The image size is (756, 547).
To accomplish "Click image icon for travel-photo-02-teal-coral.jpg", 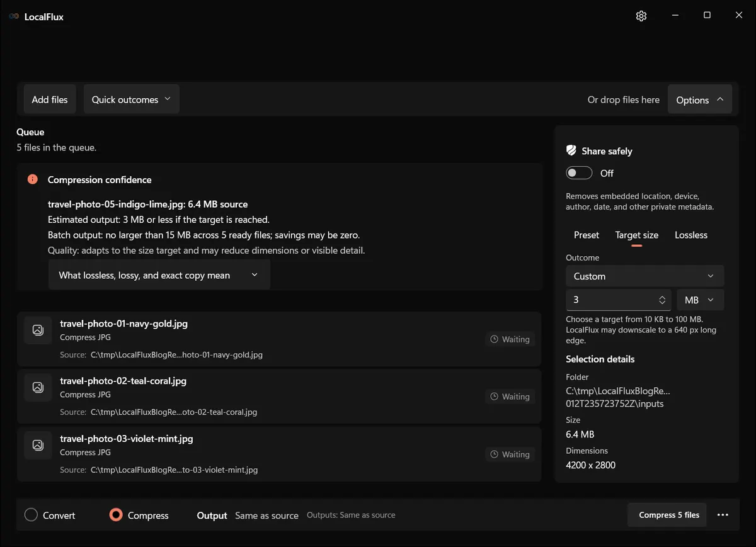I will 38,387.
